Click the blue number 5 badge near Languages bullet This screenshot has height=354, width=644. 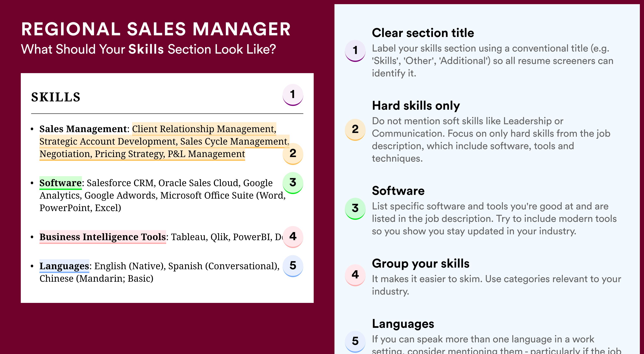coord(293,266)
